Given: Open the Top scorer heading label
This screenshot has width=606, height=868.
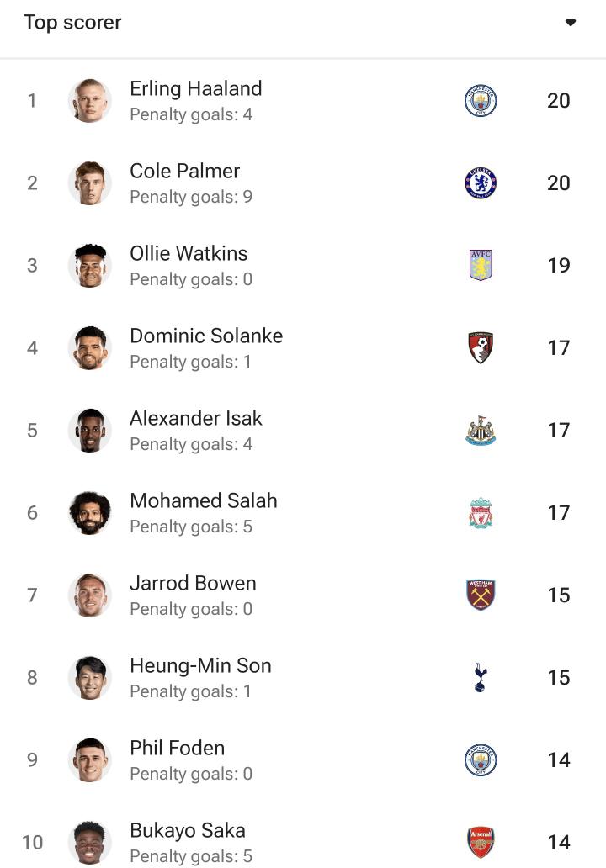Looking at the screenshot, I should click(x=72, y=23).
